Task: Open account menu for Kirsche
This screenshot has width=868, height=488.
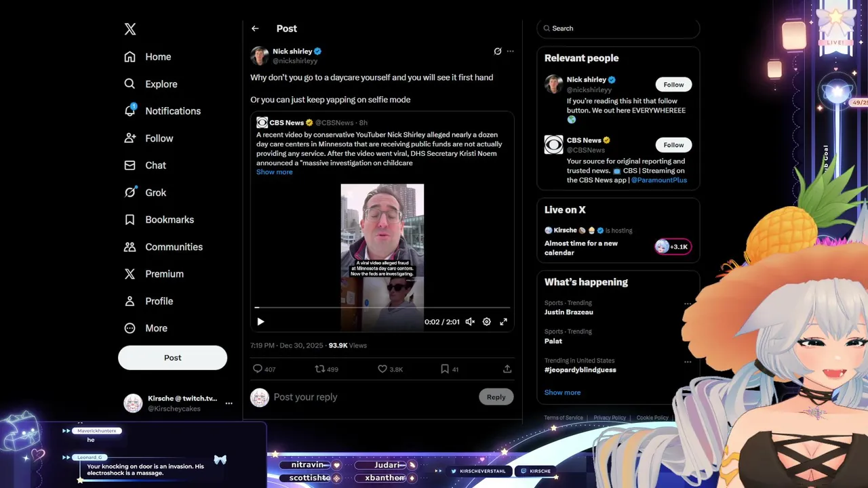Action: point(229,403)
